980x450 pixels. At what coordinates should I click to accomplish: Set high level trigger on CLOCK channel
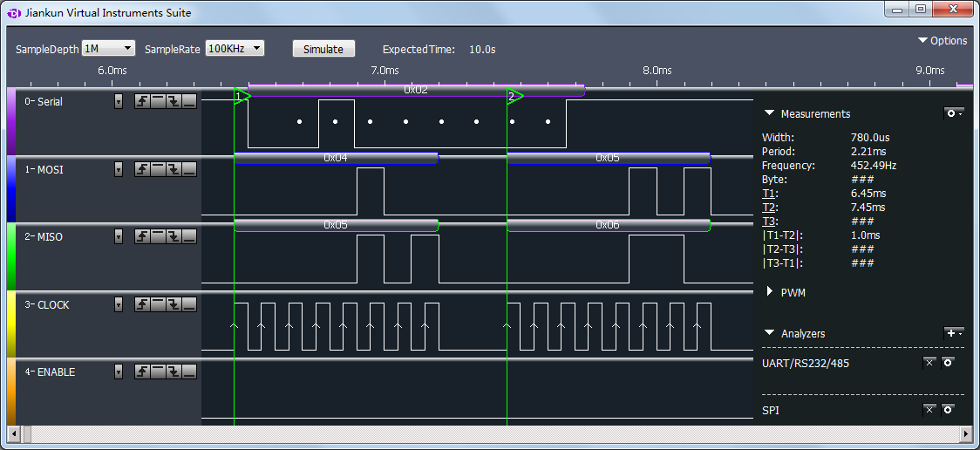[x=158, y=304]
